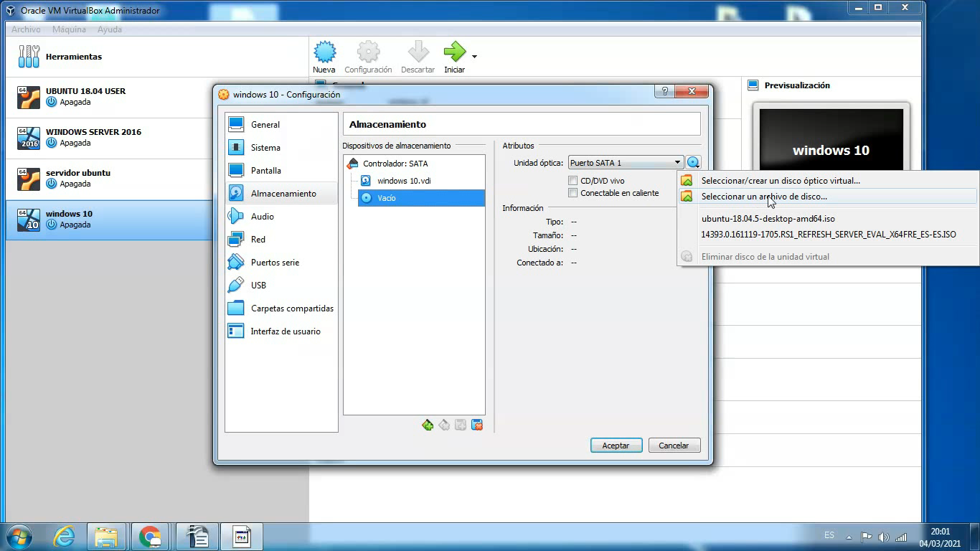
Task: Go to Puertos serie settings category
Action: [x=281, y=263]
